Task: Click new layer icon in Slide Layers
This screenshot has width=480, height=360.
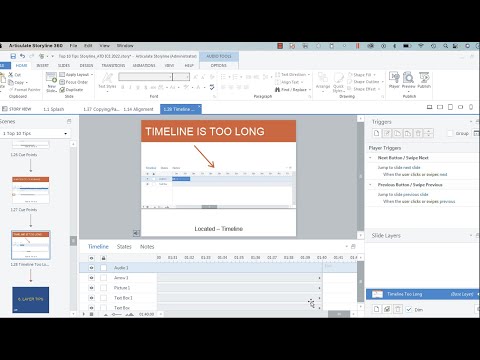Action: coord(376,309)
